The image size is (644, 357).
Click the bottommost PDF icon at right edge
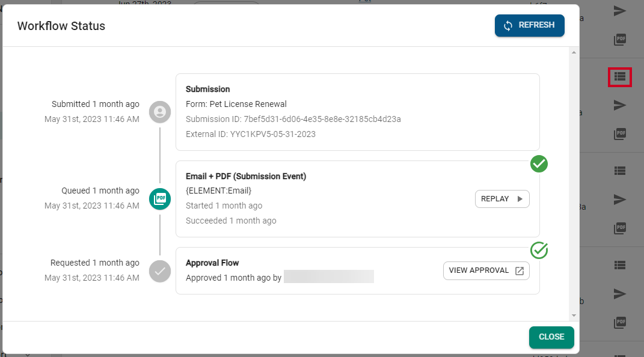pyautogui.click(x=620, y=323)
